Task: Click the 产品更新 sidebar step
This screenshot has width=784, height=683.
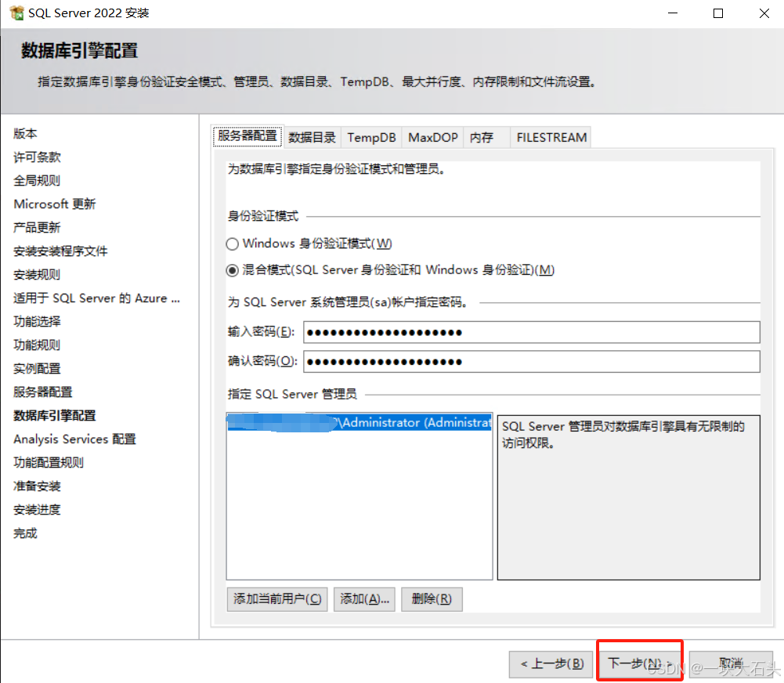Action: (37, 227)
